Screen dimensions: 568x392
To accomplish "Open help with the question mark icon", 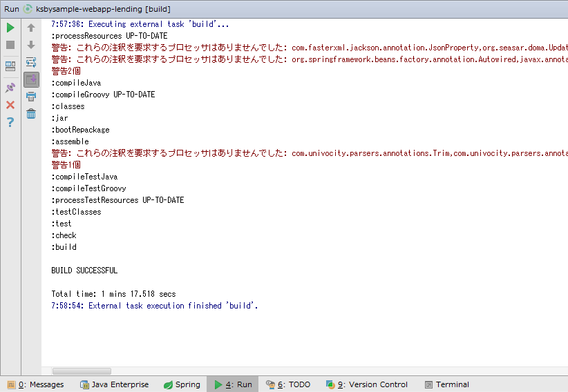I will [10, 122].
